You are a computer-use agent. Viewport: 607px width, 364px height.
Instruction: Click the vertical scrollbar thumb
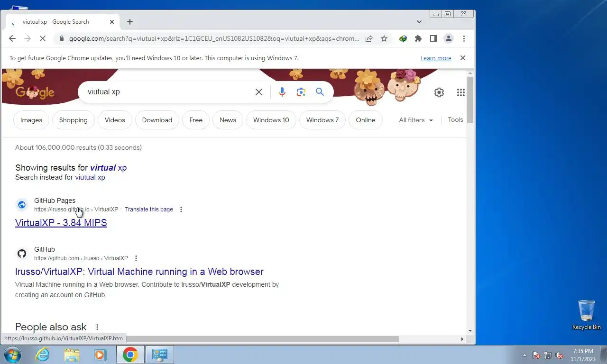point(470,100)
